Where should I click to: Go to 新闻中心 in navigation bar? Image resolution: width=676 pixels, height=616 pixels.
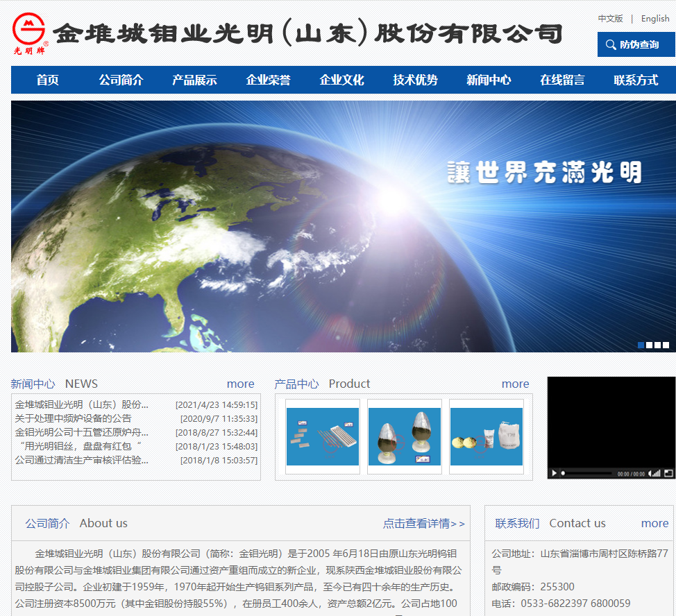[489, 80]
